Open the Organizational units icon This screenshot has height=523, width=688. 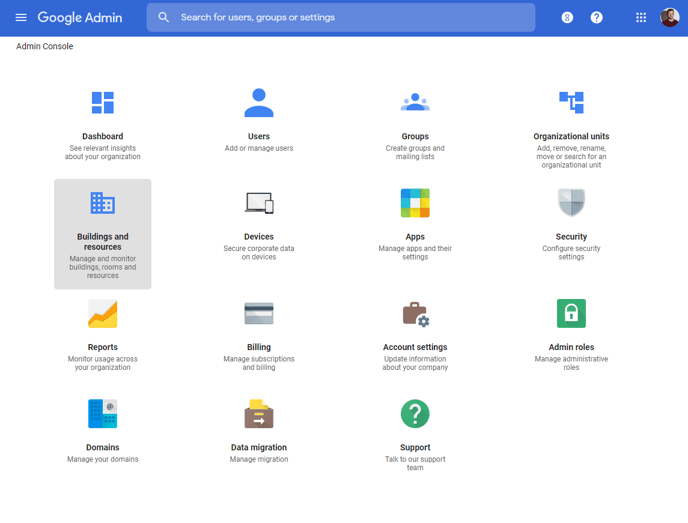click(571, 103)
